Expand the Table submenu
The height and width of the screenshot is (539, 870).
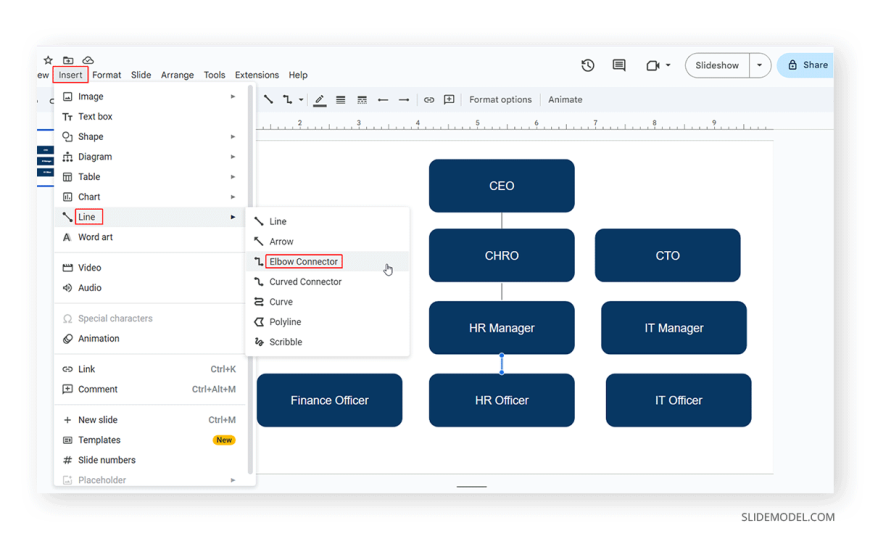(x=150, y=177)
